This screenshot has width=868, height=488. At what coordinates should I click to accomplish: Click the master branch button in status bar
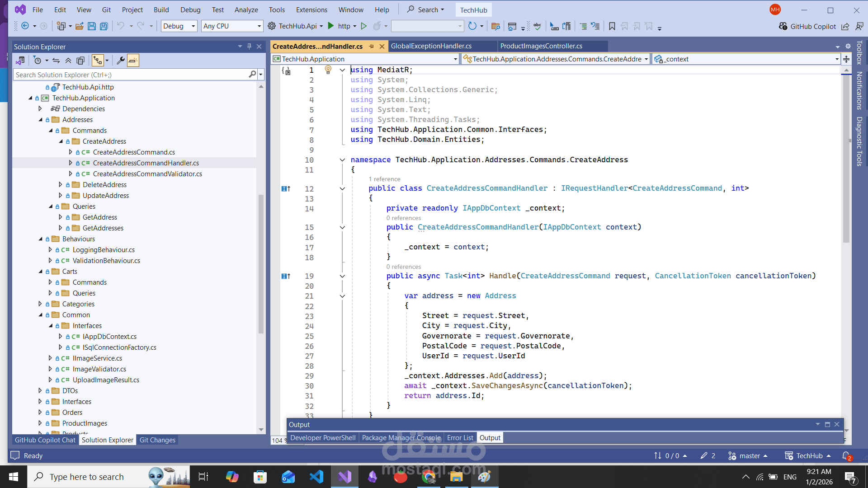click(x=749, y=455)
